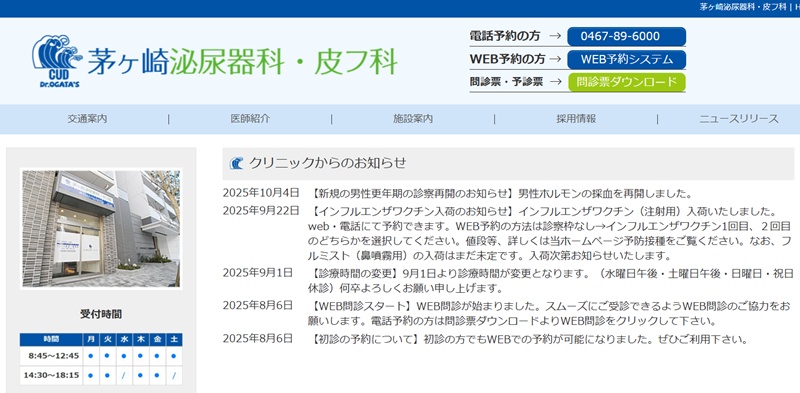Screen dimensions: 800x393
Task: Click the wave icon beside クリニックからのお知らせ
Action: [x=236, y=163]
